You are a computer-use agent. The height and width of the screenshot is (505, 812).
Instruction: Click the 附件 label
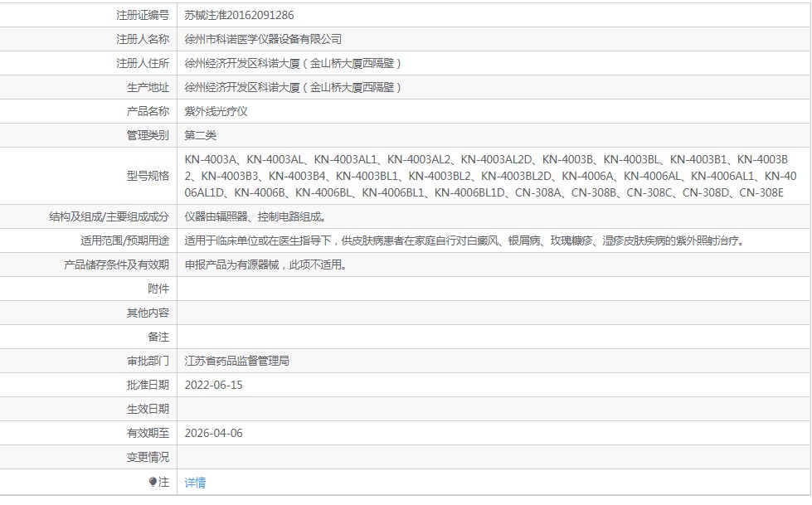tap(158, 289)
